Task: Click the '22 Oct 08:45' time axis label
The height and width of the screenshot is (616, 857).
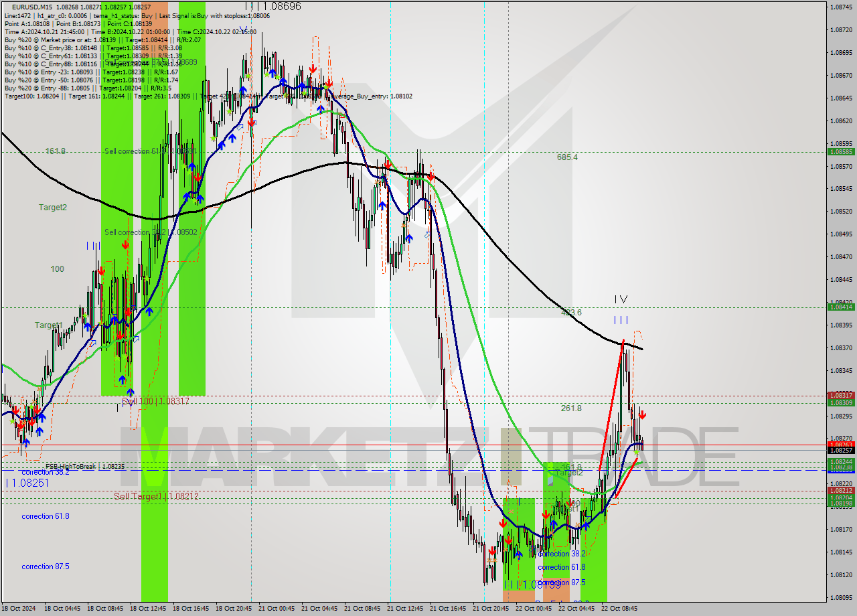Action: [619, 609]
